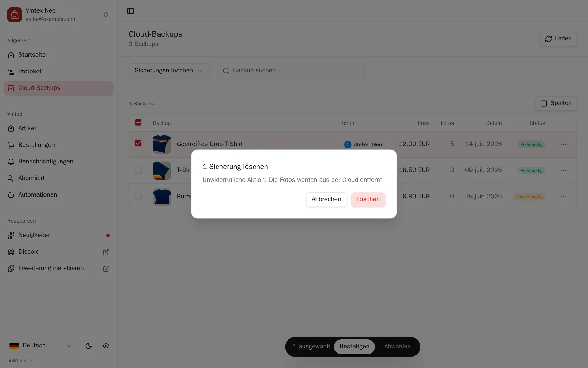
Task: Click the Neuigkeiten sparkles icon
Action: (x=11, y=236)
